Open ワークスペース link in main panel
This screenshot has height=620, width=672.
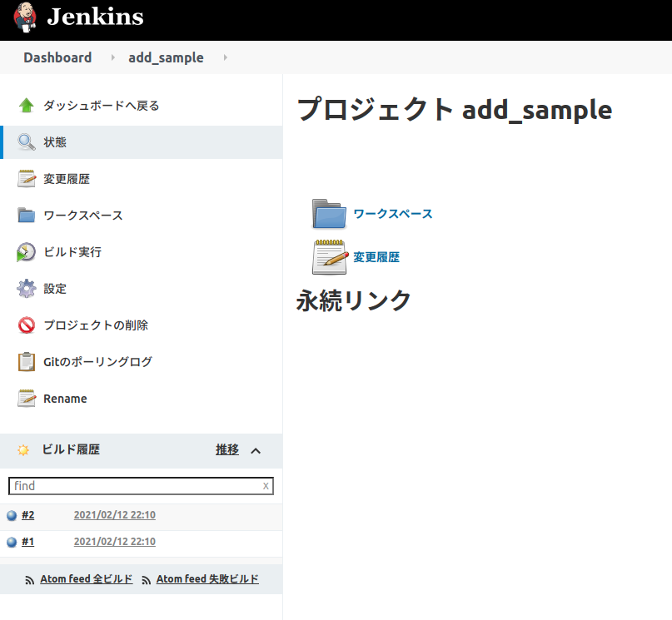[x=393, y=214]
